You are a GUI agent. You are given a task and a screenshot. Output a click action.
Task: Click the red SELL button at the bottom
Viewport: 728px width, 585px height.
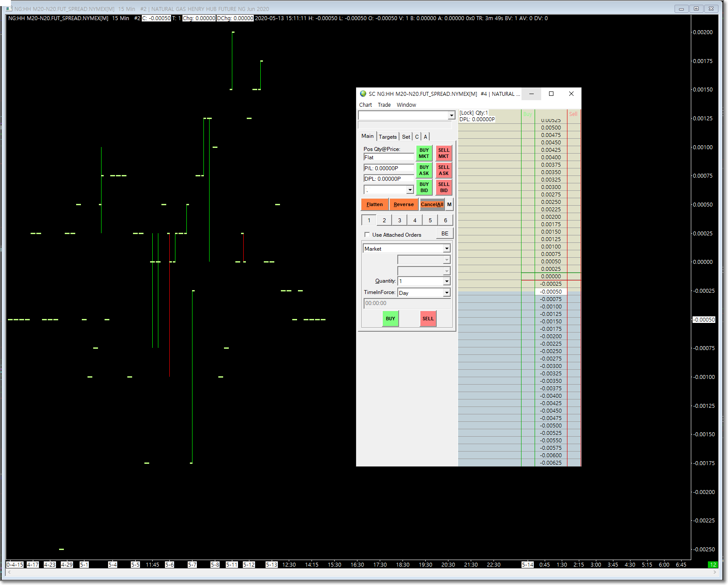428,319
